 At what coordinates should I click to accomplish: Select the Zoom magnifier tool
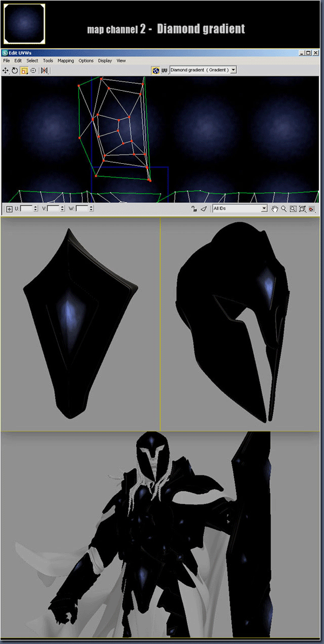coord(284,209)
